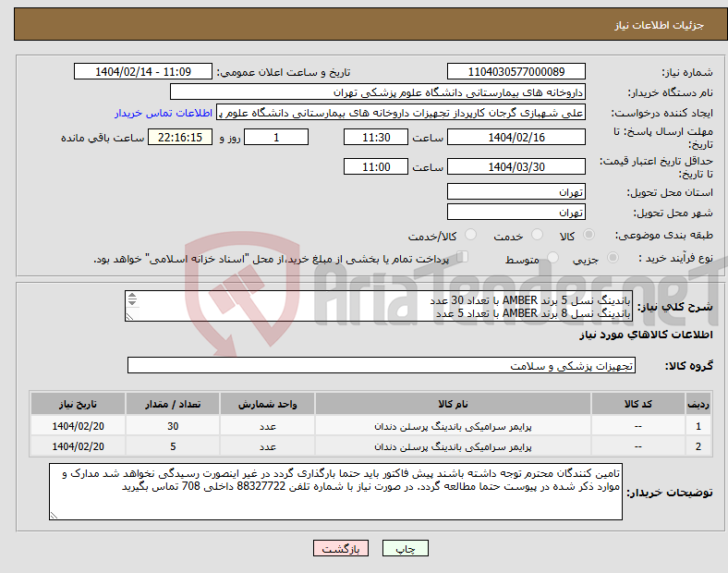Image resolution: width=728 pixels, height=573 pixels.
Task: Click the deadline time field 11:30
Action: pyautogui.click(x=376, y=137)
